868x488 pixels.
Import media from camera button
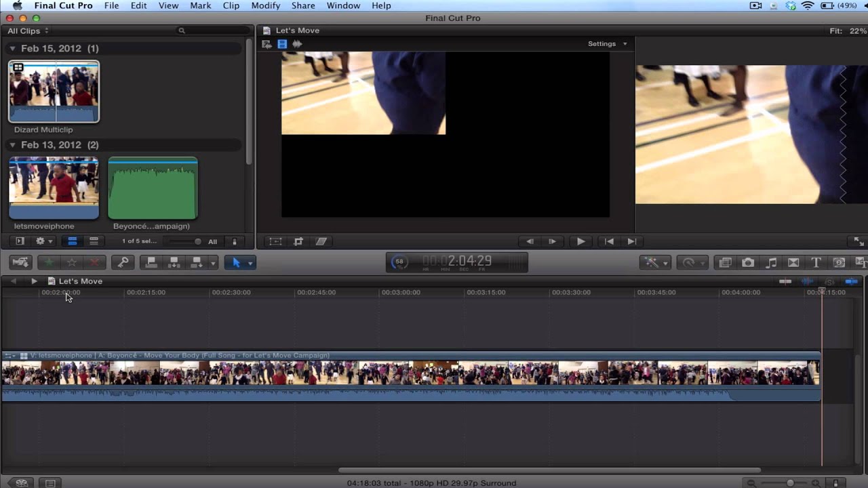tap(21, 262)
